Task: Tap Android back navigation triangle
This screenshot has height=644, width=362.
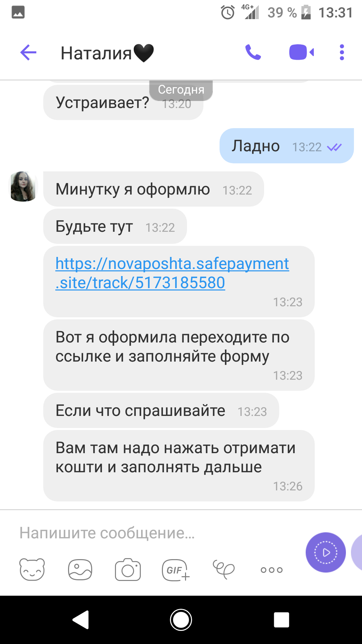Action: pos(81,620)
